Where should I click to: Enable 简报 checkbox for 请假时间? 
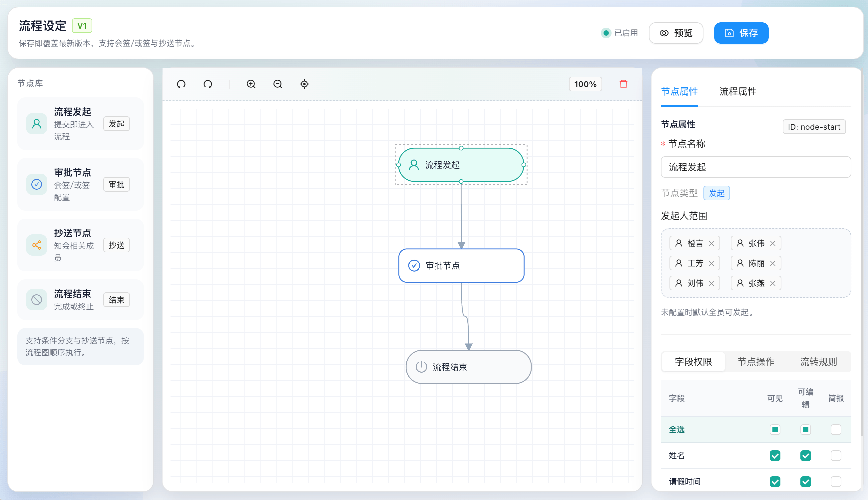pyautogui.click(x=836, y=481)
